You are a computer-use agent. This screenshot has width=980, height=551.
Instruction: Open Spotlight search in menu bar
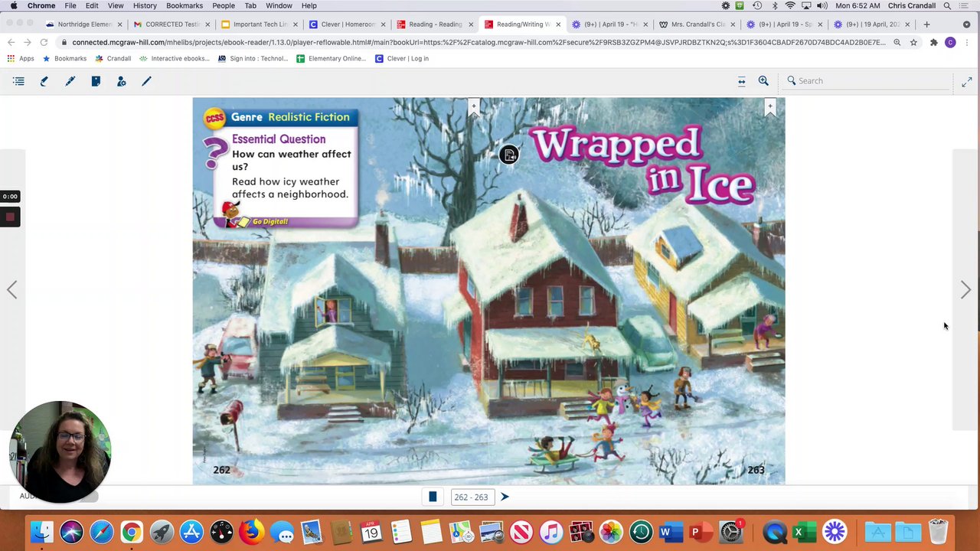pyautogui.click(x=947, y=5)
